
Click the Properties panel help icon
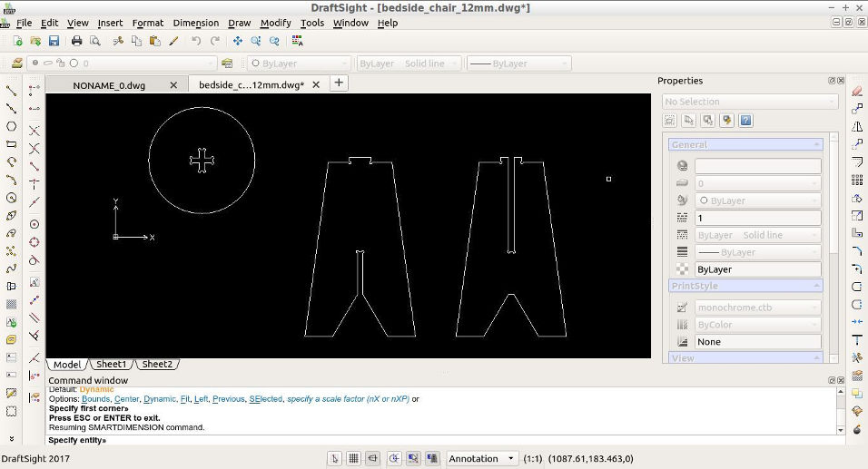coord(745,121)
